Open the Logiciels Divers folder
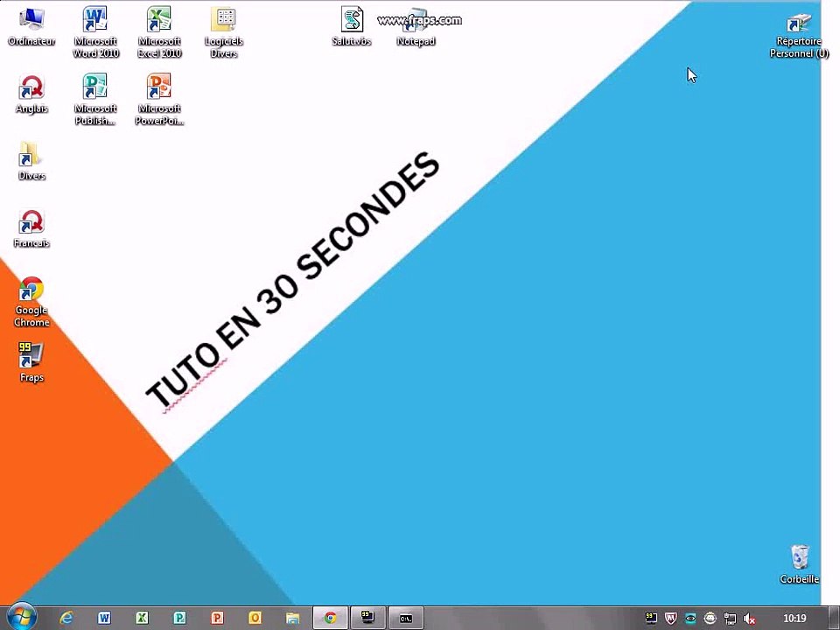The image size is (840, 630). click(x=224, y=31)
